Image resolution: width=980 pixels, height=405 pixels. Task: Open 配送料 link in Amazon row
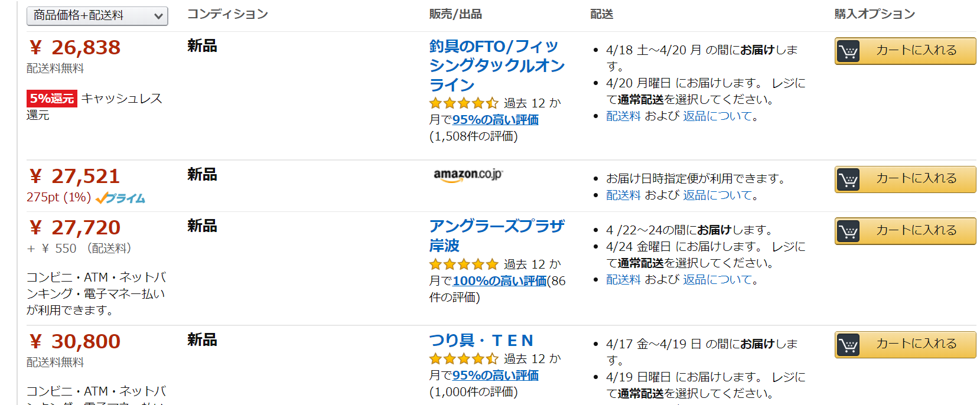point(623,195)
